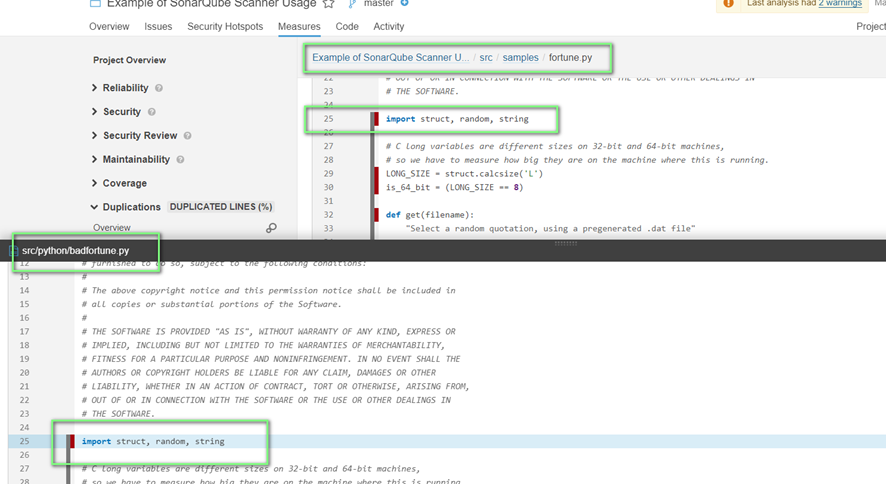
Task: Click line number 30 in upper code
Action: [329, 187]
